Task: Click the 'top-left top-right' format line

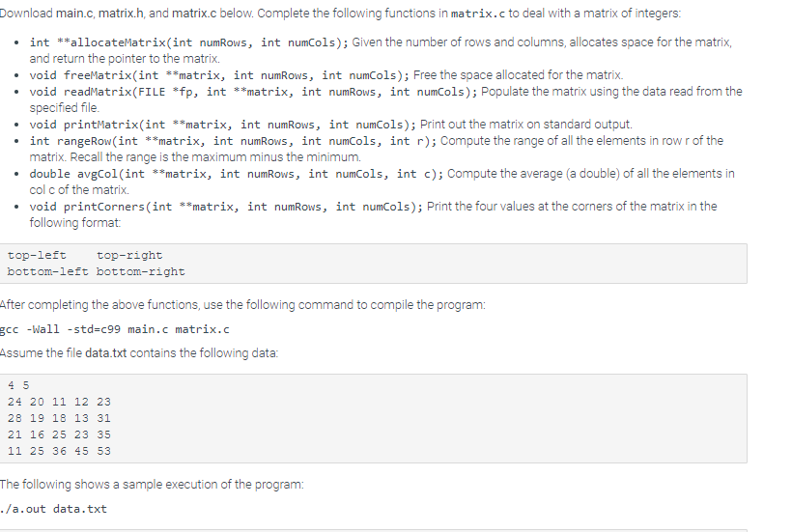Action: click(85, 256)
